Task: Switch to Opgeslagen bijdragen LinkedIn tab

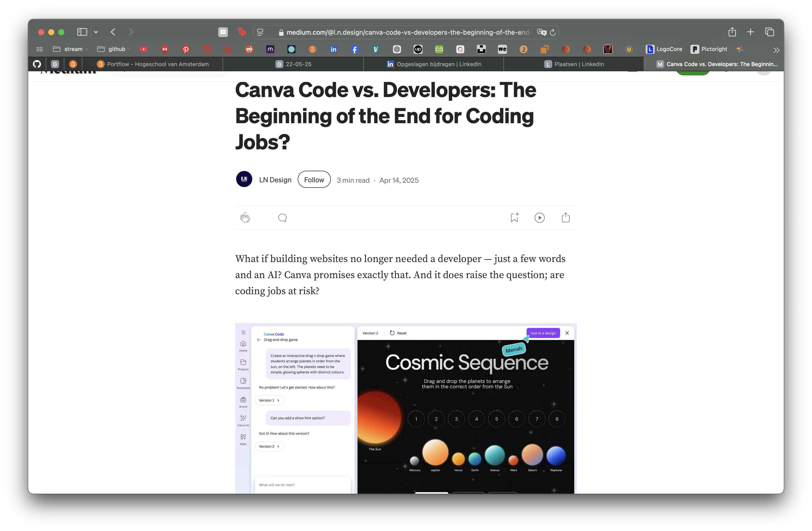Action: coord(434,64)
